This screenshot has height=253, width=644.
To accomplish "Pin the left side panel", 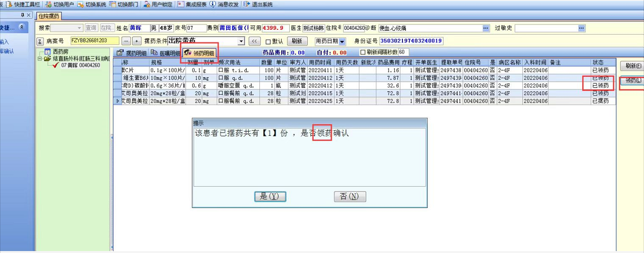I will (23, 15).
